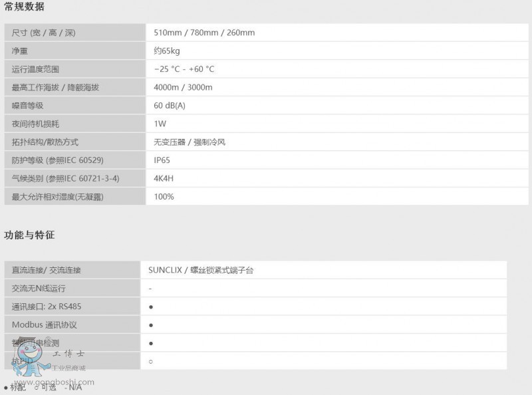Click the 功能与特征 section heading

coord(29,235)
